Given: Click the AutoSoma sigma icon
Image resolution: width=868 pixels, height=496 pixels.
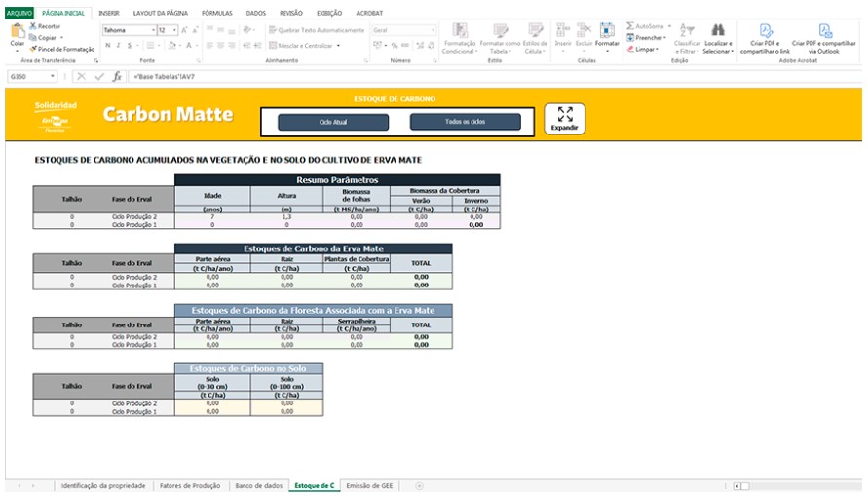Looking at the screenshot, I should [x=630, y=26].
